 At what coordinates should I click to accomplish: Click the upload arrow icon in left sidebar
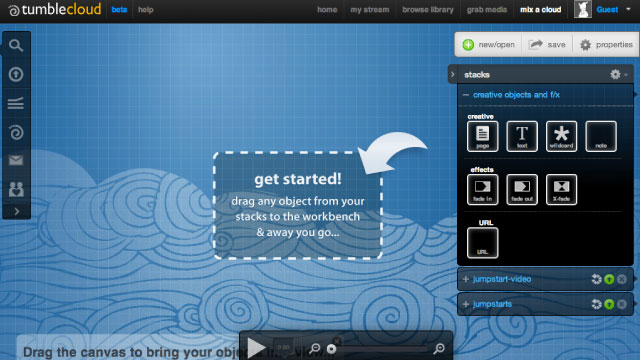(x=16, y=74)
